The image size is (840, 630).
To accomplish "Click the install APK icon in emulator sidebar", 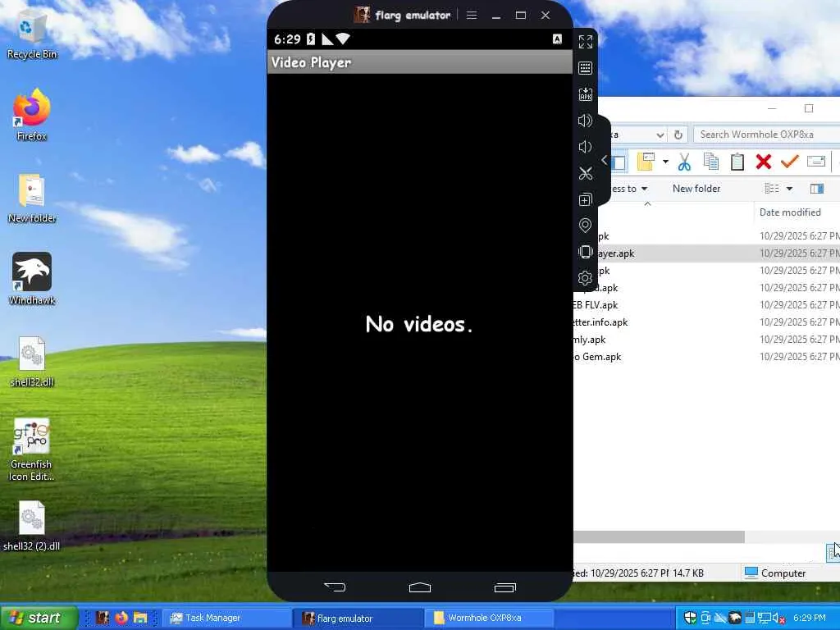I will pyautogui.click(x=585, y=94).
